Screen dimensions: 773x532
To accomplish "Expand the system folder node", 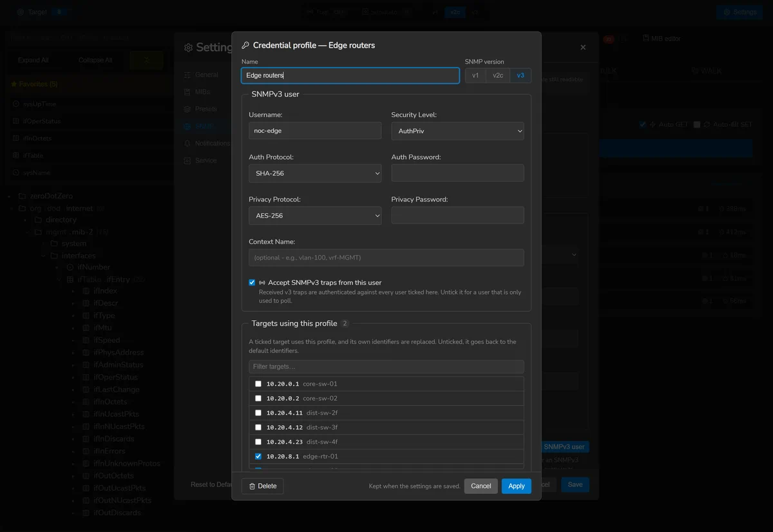I will point(44,244).
